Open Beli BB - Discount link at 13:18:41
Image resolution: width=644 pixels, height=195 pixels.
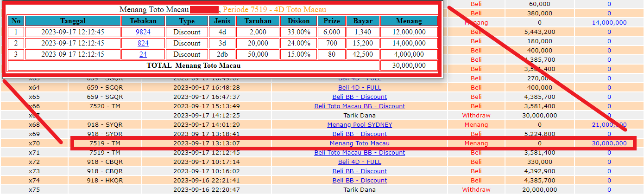pos(360,134)
